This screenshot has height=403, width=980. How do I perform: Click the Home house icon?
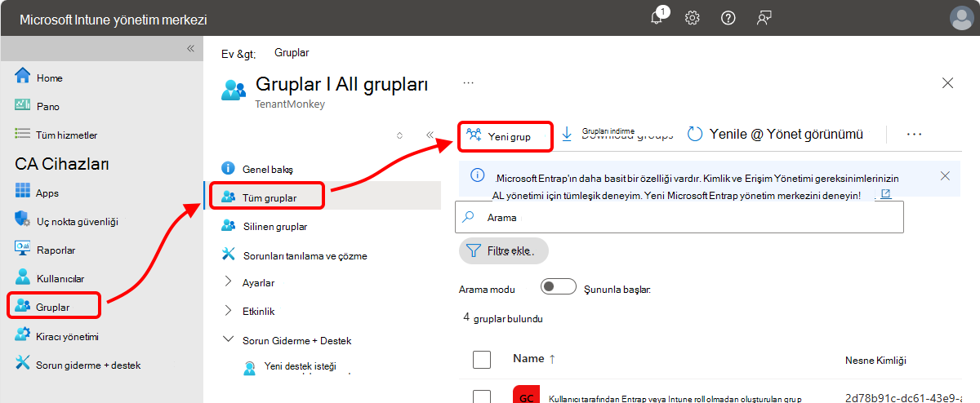(x=23, y=77)
